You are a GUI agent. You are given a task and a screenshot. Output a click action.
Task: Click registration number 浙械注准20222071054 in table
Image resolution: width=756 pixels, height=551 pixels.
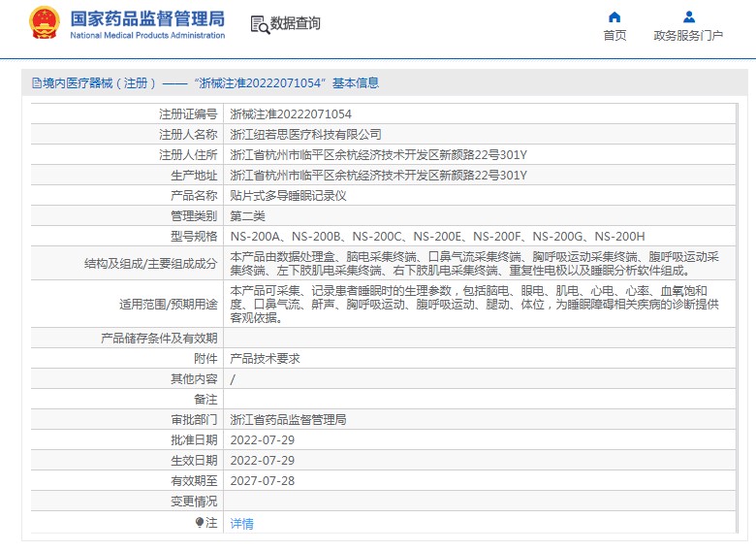point(291,114)
